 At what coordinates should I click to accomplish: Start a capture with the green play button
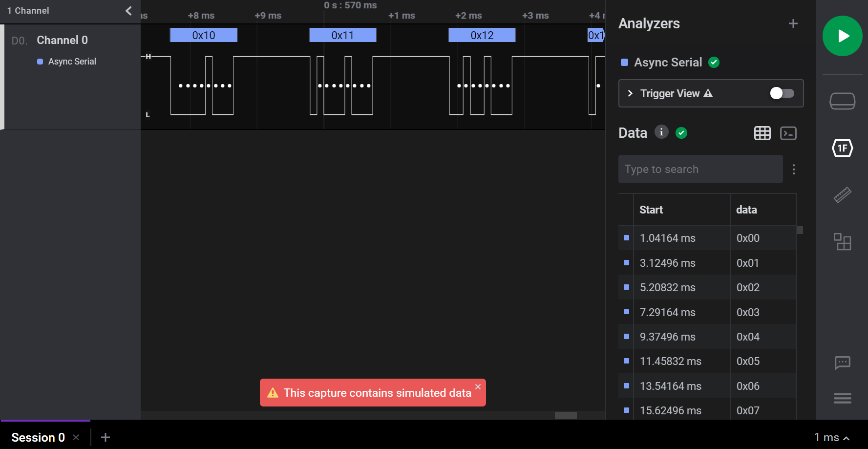coord(842,36)
